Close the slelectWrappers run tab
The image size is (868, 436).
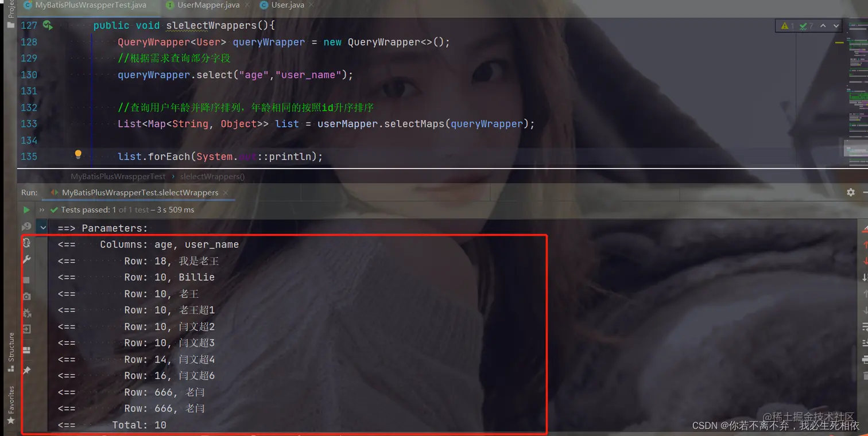226,193
